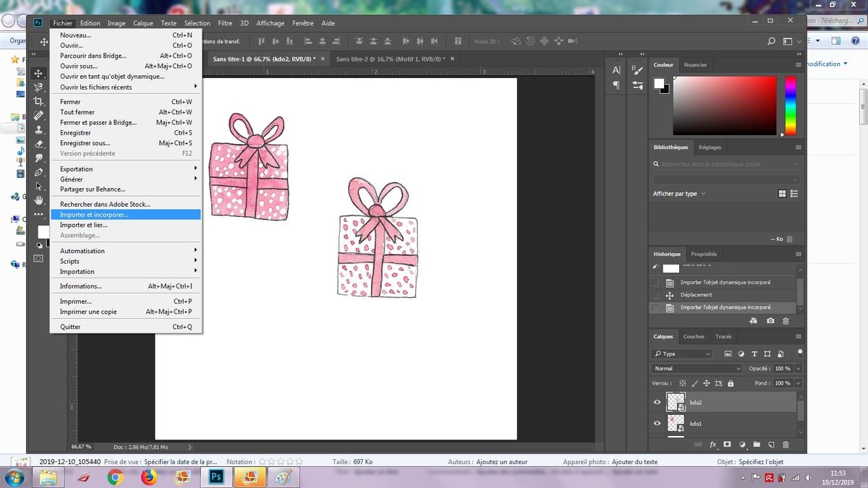
Task: Switch to Sans titre-2 document tab
Action: pyautogui.click(x=391, y=59)
